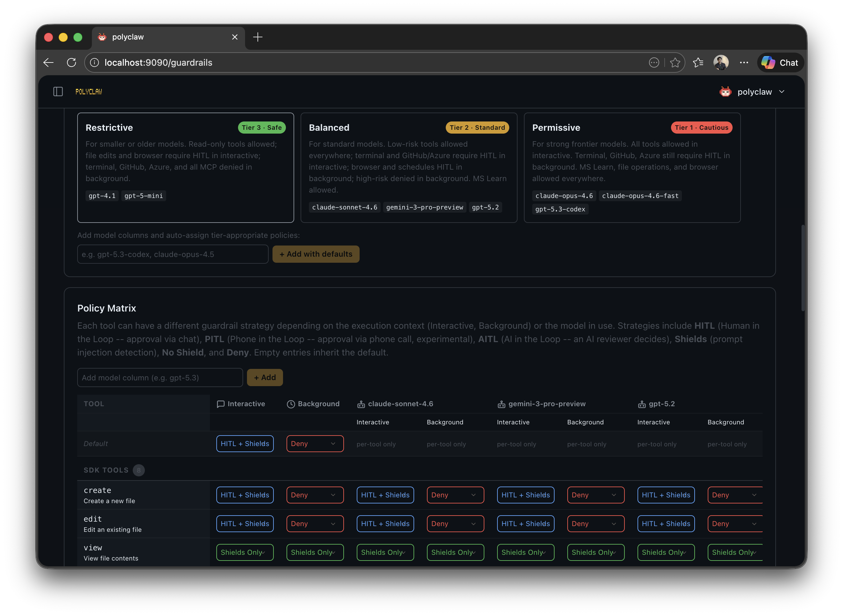The height and width of the screenshot is (616, 843).
Task: Bookmark page using star icon
Action: [675, 62]
